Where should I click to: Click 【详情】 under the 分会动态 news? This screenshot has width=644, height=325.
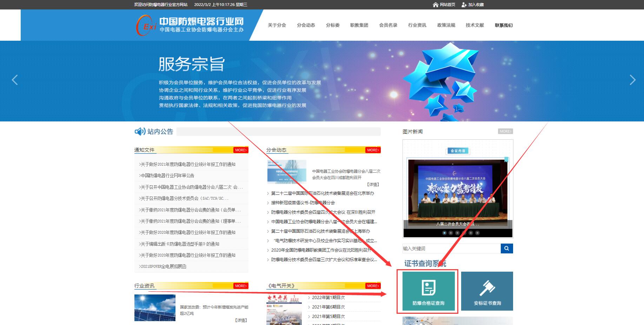pos(373,184)
